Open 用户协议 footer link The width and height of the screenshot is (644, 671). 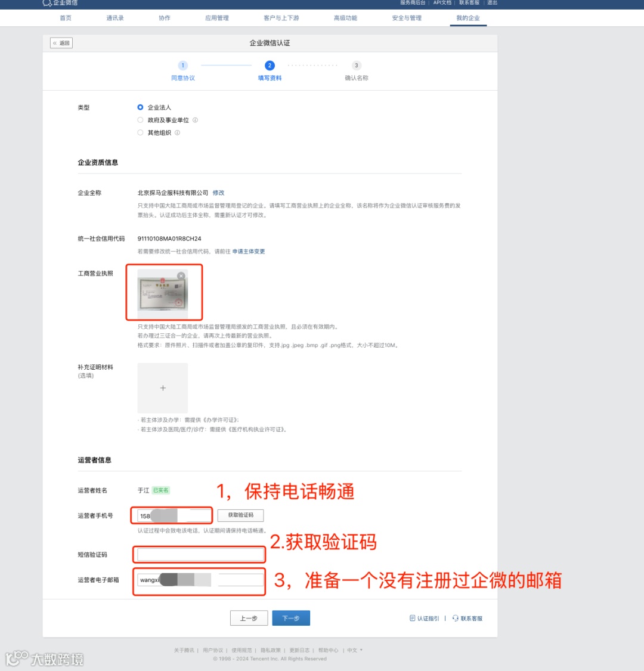[x=213, y=650]
